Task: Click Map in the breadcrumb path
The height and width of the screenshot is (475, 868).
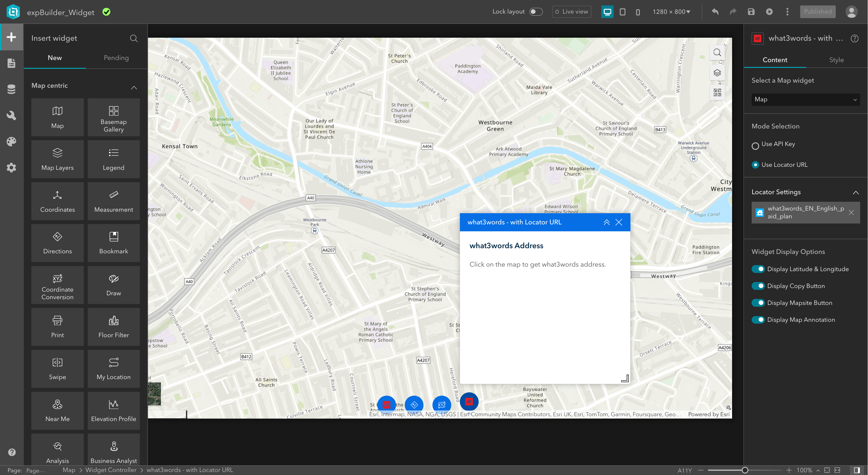Action: click(69, 470)
